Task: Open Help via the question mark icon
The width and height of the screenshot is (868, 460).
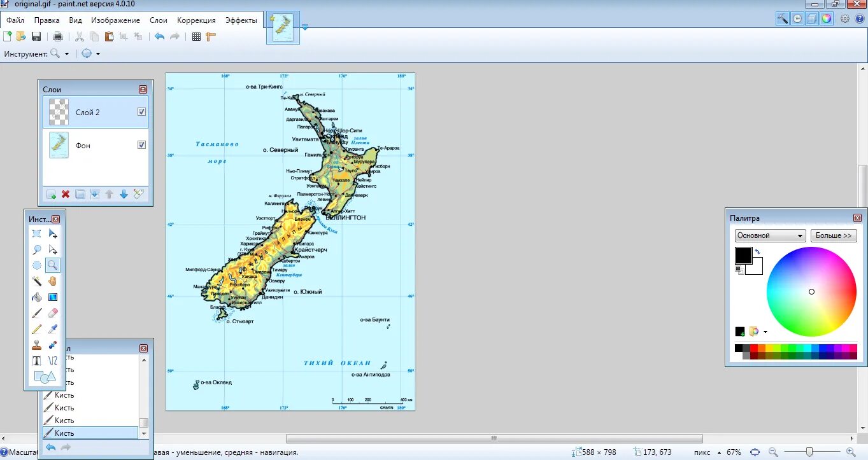Action: point(859,18)
